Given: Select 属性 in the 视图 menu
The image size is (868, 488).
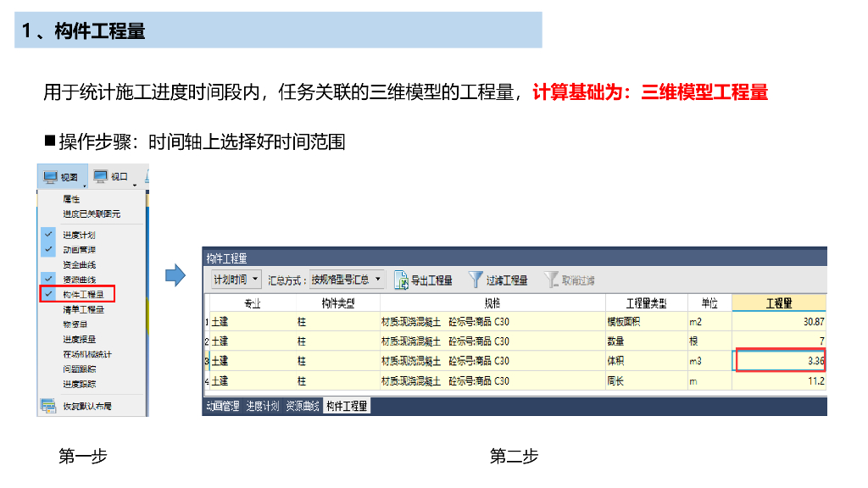Looking at the screenshot, I should coord(71,199).
